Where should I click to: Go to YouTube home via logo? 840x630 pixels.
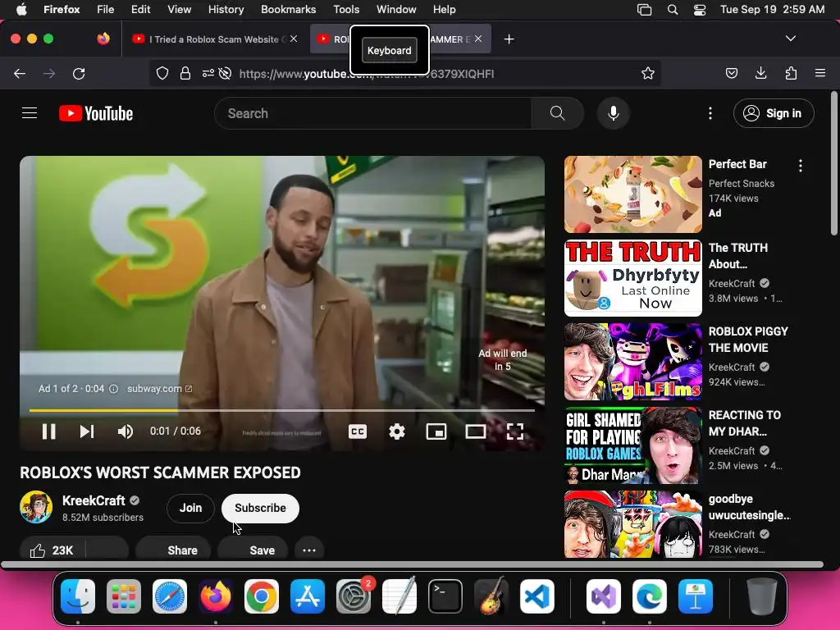(x=96, y=113)
